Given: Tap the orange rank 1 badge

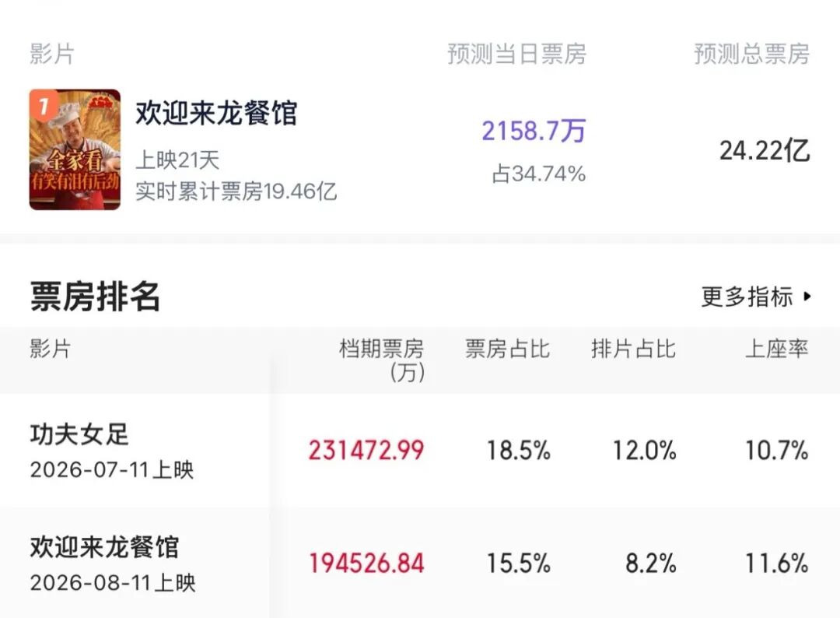Looking at the screenshot, I should [44, 104].
